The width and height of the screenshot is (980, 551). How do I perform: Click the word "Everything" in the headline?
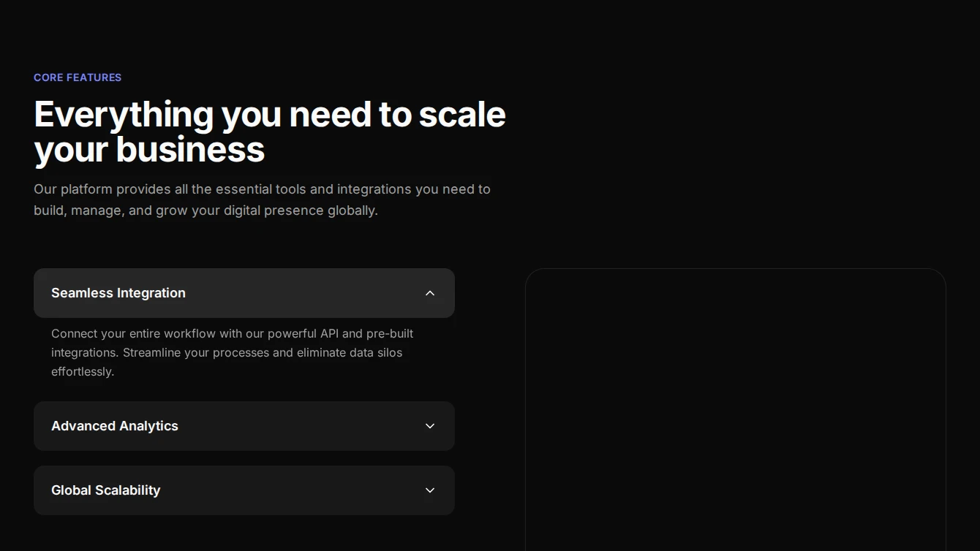pyautogui.click(x=124, y=115)
